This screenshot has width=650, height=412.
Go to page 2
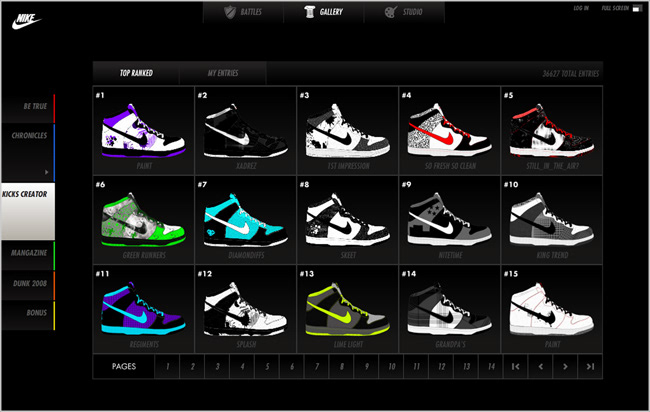(x=192, y=366)
